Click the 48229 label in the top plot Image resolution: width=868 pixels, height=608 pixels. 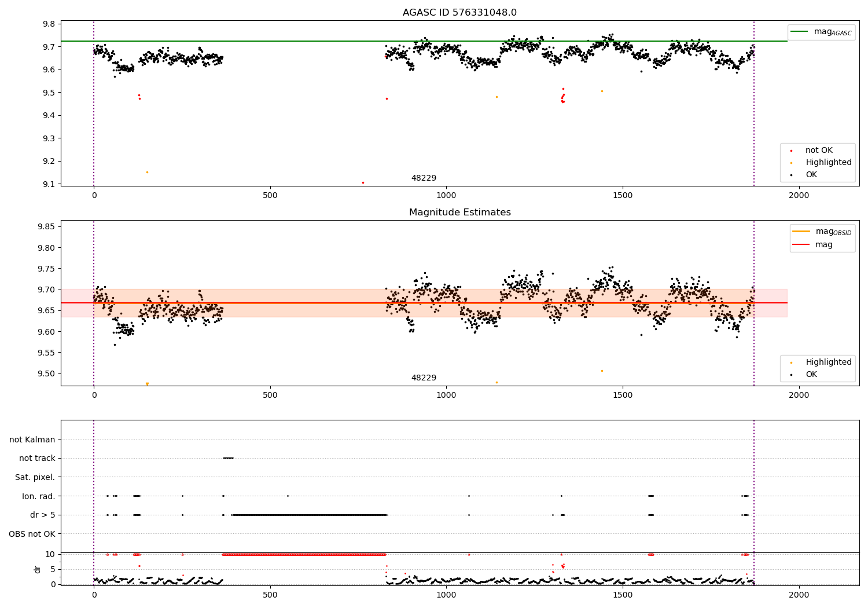424,178
